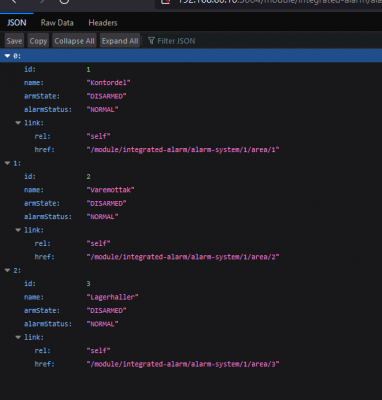Expand All JSON nodes
The width and height of the screenshot is (382, 400).
120,41
